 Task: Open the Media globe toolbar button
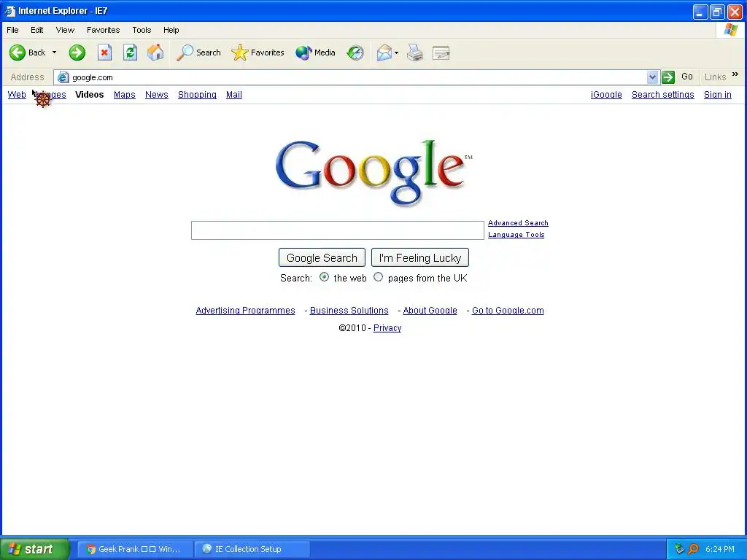(315, 52)
